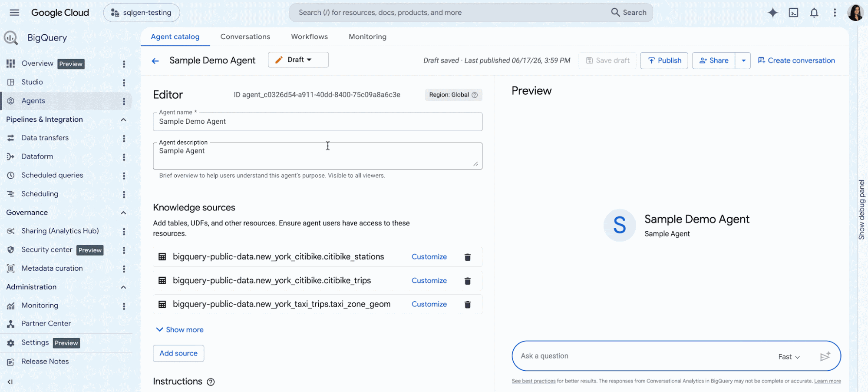Viewport: 868px width, 392px height.
Task: Click the Publish button
Action: pyautogui.click(x=664, y=60)
